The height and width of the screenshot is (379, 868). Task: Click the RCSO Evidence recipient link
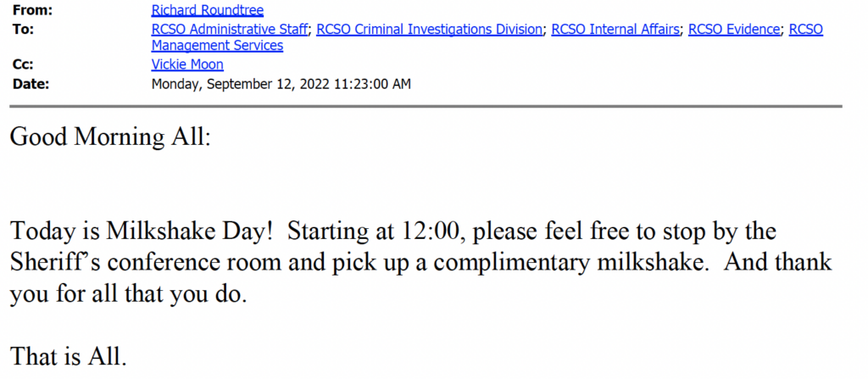click(x=734, y=29)
